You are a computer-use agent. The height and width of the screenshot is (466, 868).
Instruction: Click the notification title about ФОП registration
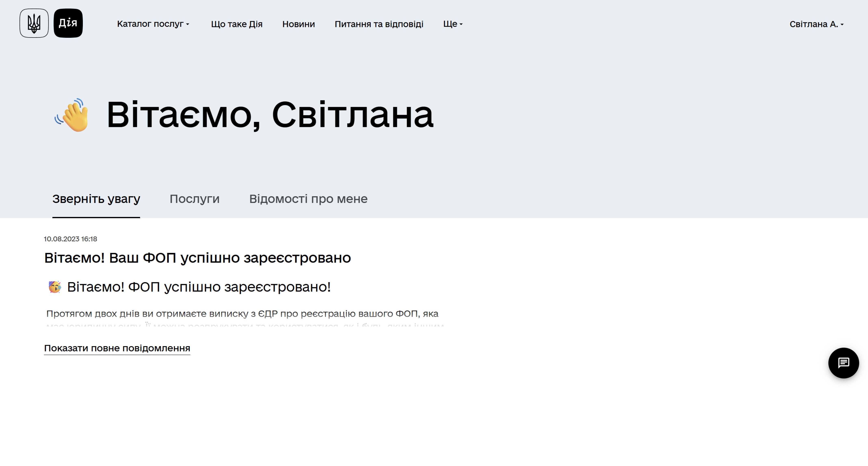tap(197, 258)
